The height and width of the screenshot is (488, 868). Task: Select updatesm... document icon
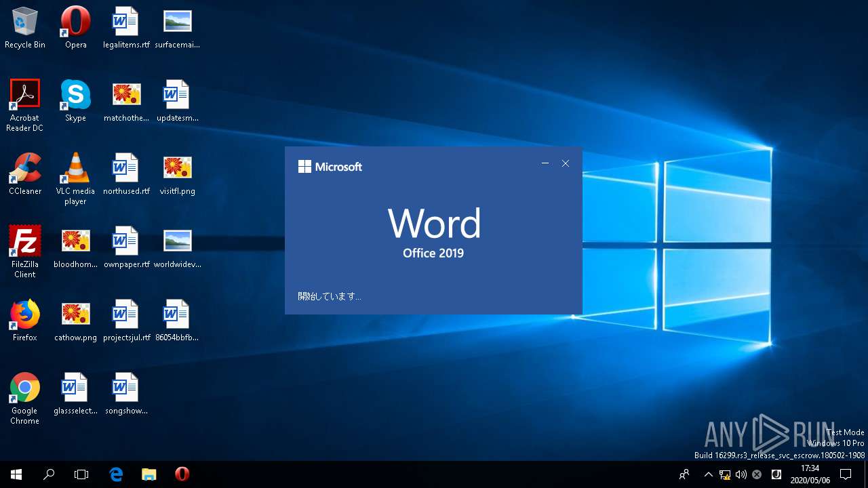click(x=177, y=100)
